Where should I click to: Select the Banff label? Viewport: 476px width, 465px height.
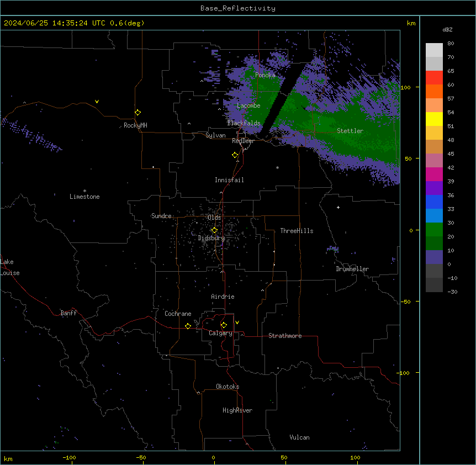(68, 313)
